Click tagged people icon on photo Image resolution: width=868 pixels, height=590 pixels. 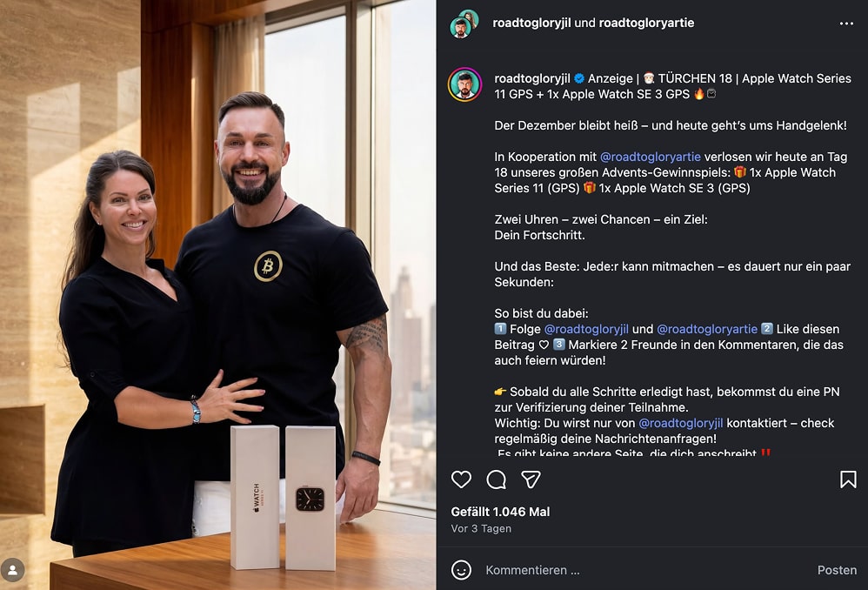click(12, 569)
